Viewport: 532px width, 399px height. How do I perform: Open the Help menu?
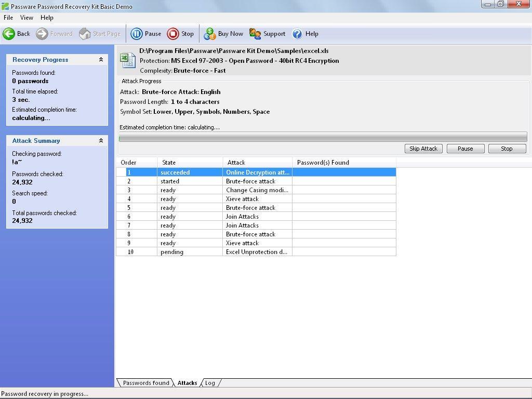47,18
